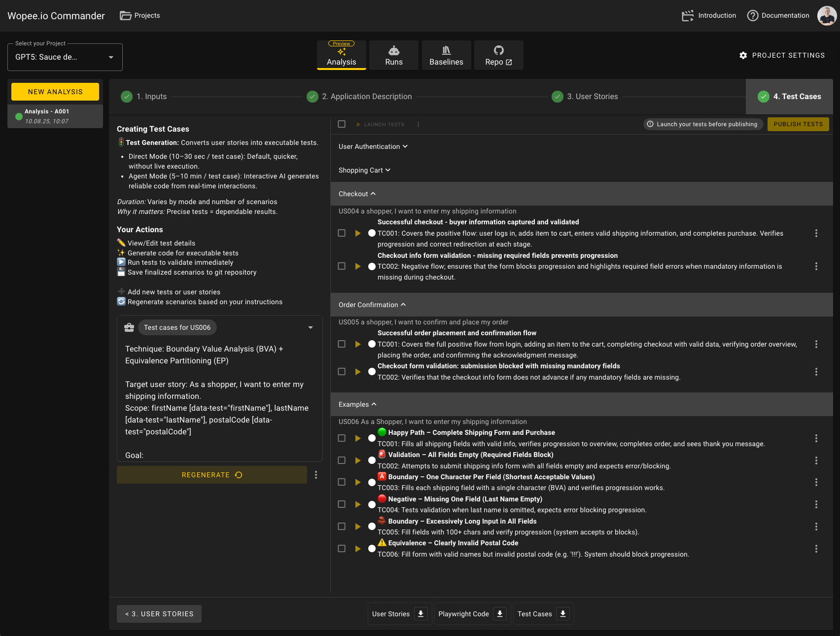Open the Baselines tab
The height and width of the screenshot is (636, 840).
[x=446, y=55]
